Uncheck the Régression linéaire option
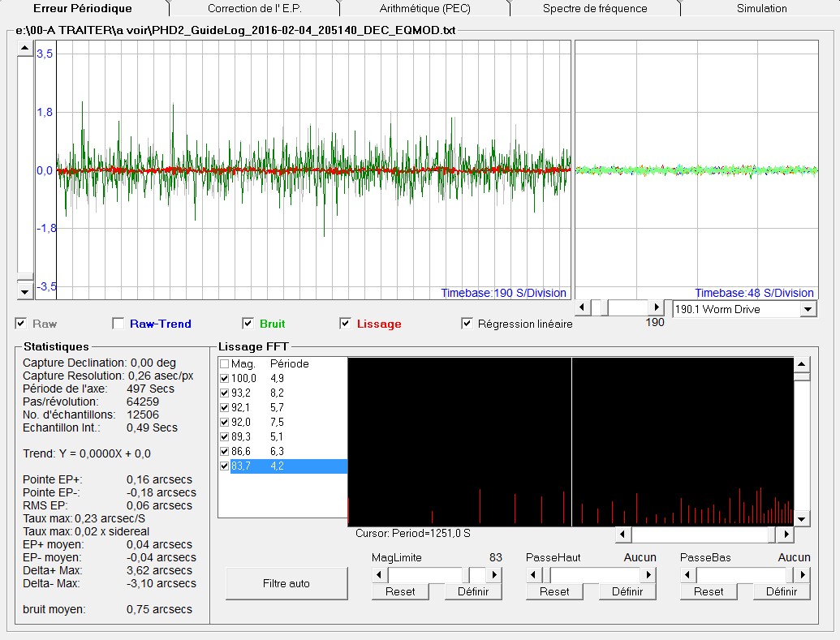The image size is (840, 640). tap(467, 324)
